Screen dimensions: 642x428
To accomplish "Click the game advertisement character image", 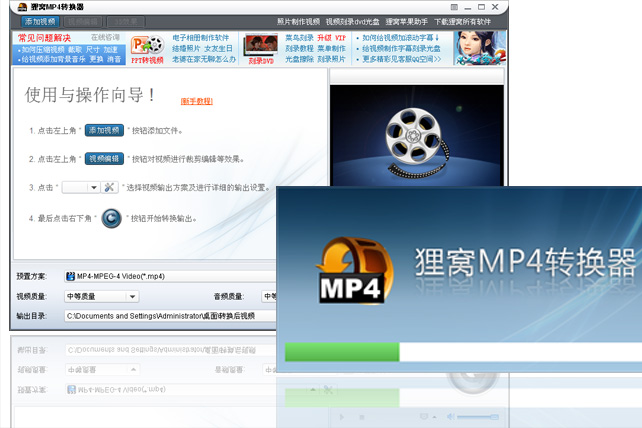I will point(479,48).
